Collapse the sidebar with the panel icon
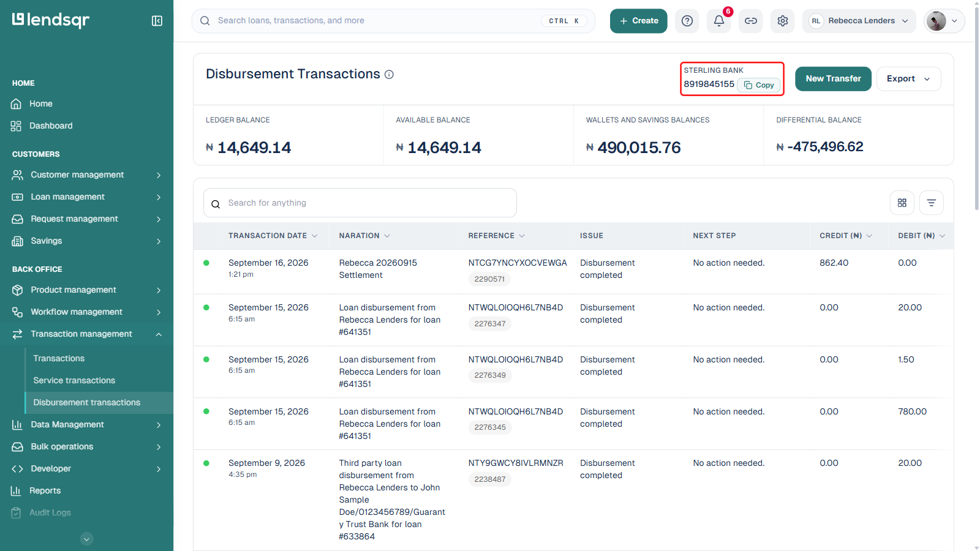 (157, 21)
